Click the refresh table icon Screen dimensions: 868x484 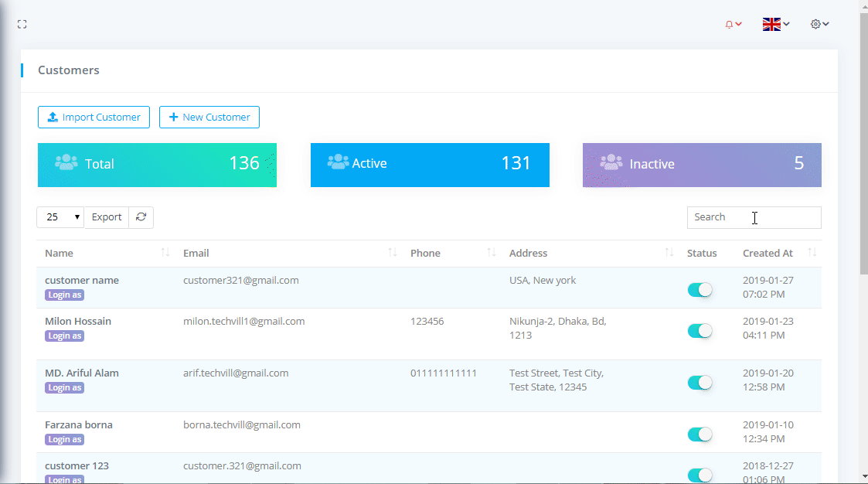(x=141, y=217)
